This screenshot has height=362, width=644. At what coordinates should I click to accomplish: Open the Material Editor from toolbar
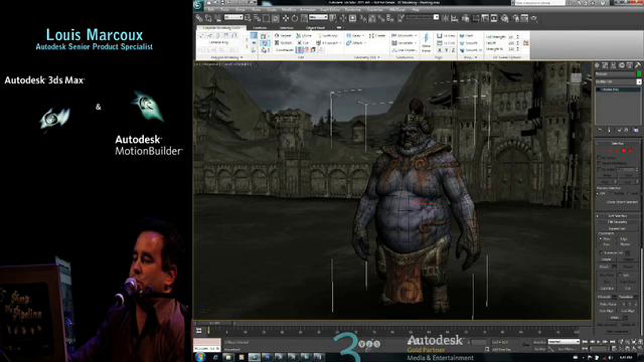tap(505, 19)
